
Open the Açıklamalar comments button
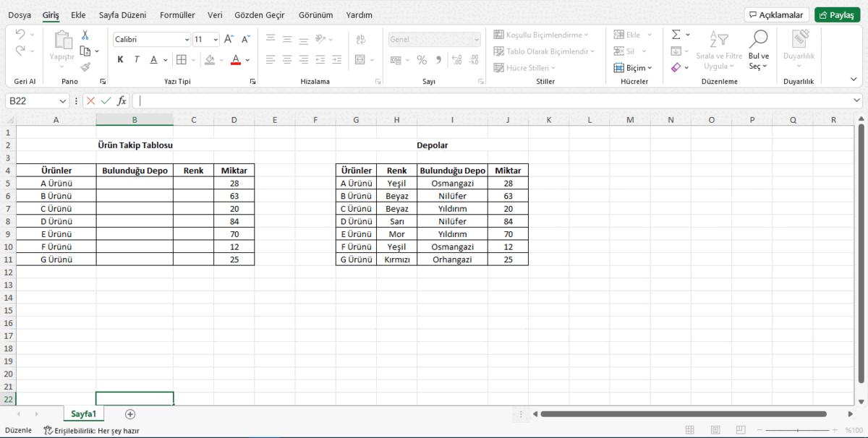[776, 15]
